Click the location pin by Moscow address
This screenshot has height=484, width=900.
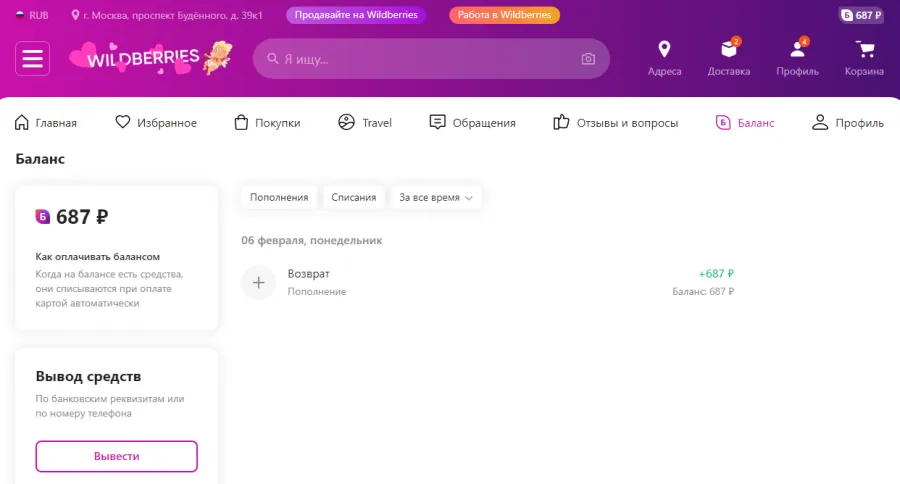[x=75, y=15]
